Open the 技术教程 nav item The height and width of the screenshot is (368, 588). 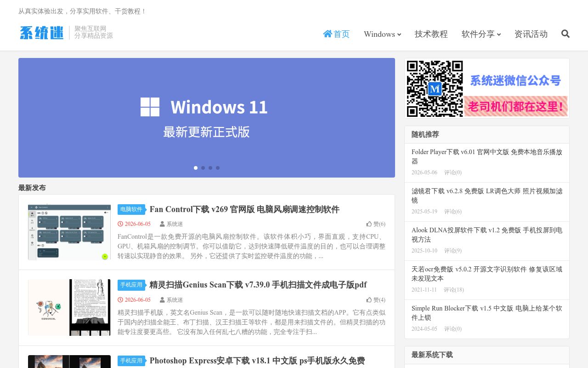[431, 34]
